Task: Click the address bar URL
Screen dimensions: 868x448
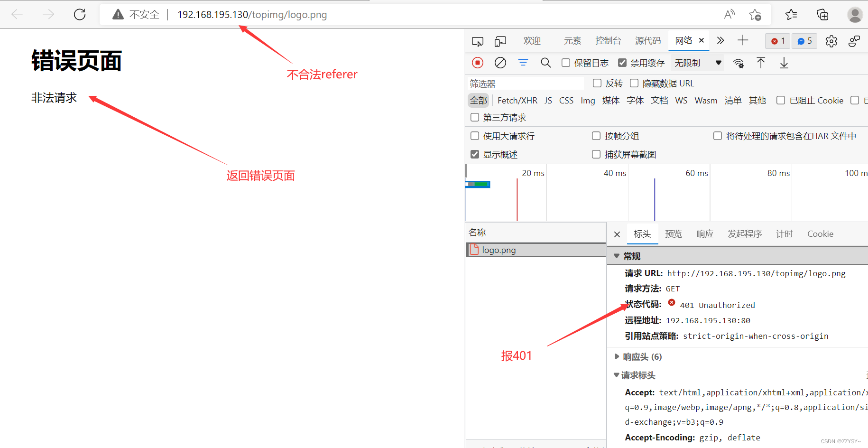Action: [x=252, y=15]
